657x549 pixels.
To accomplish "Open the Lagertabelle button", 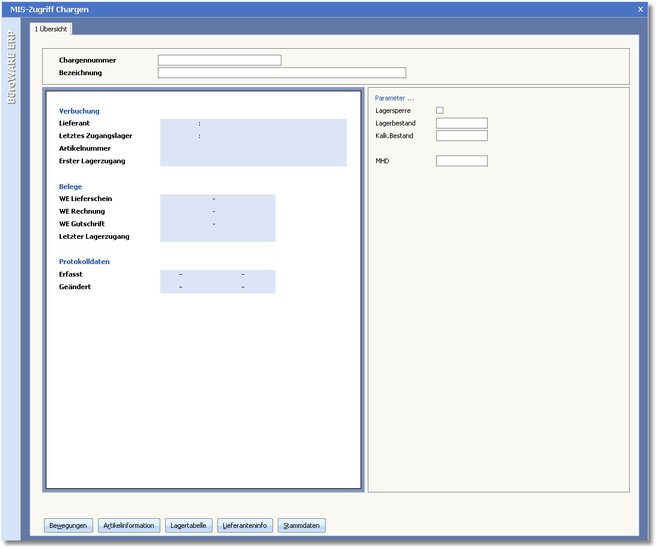I will (x=189, y=525).
